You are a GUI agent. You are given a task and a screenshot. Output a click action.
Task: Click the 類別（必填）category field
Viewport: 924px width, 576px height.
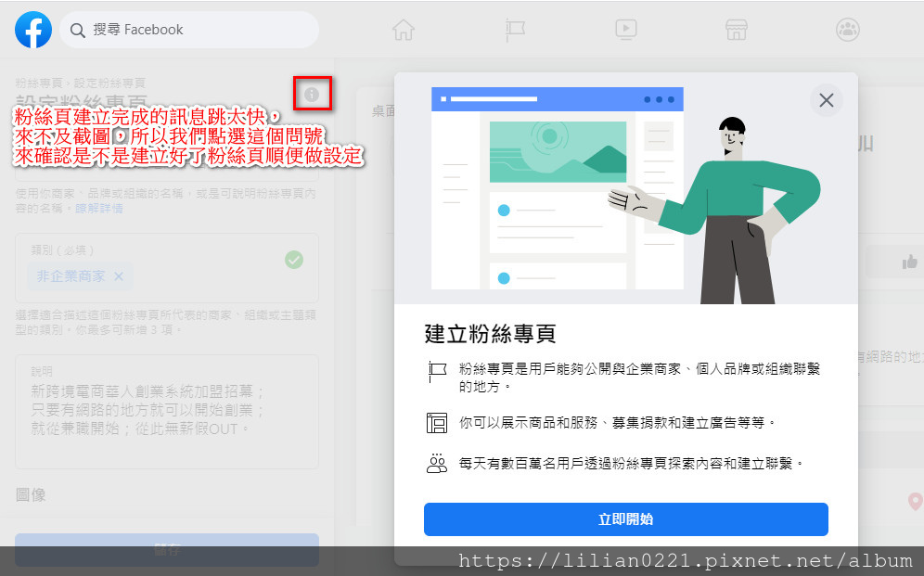click(x=167, y=268)
